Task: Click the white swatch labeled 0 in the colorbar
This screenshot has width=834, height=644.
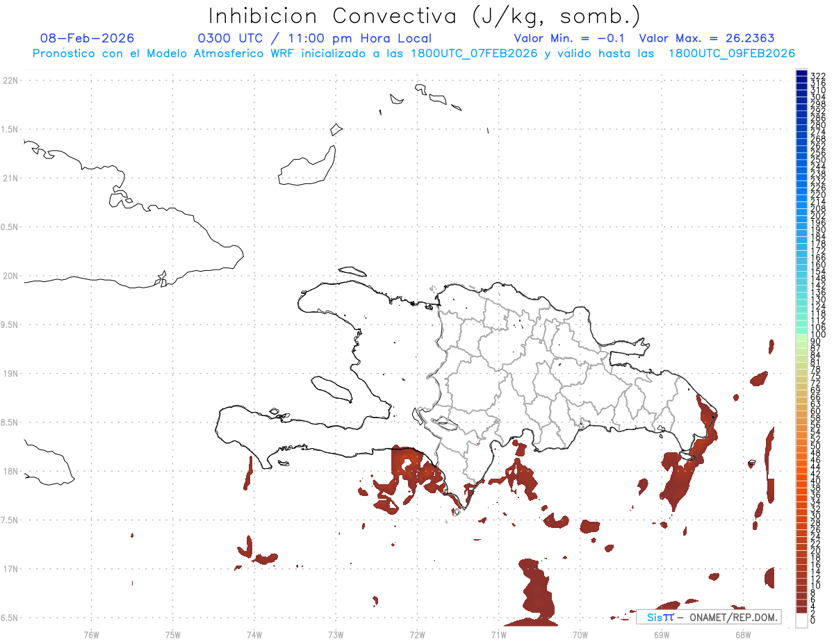Action: pos(801,620)
